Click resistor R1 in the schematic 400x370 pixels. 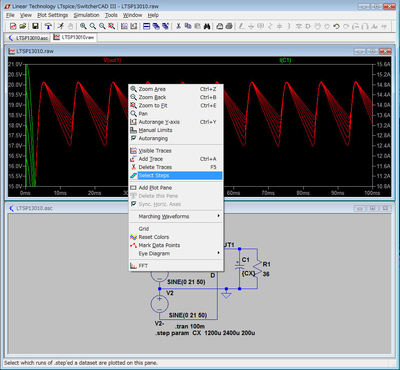tap(257, 268)
